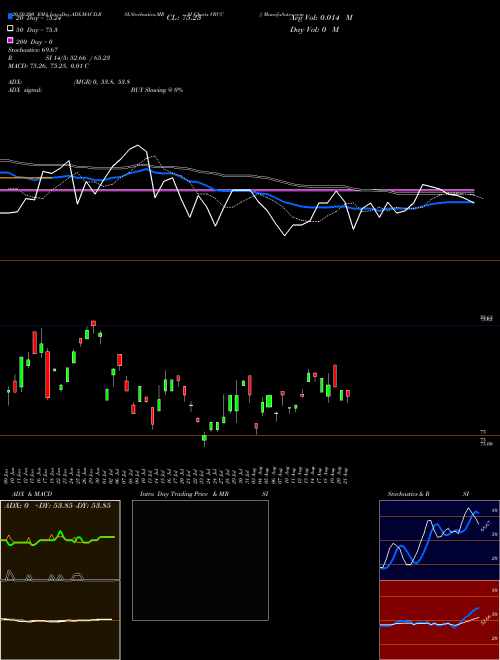
Task: Click the white 50 Day legend box
Action: (x=10, y=29)
